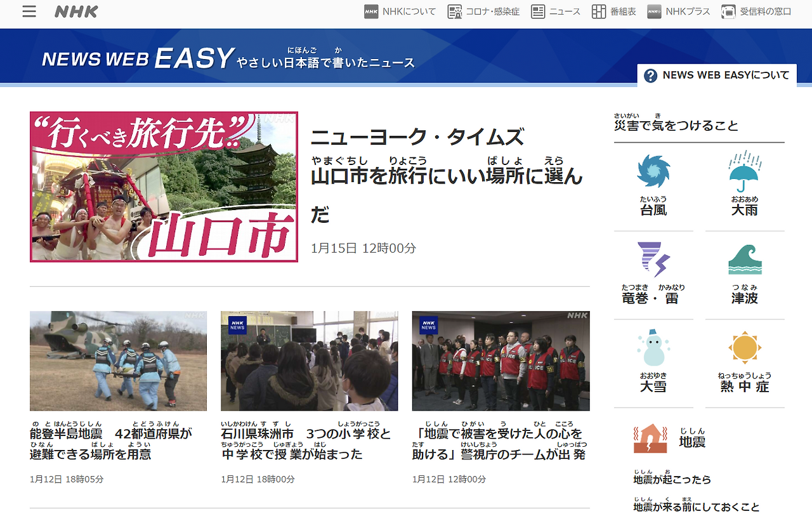Open NHKプラス menu link

(x=688, y=11)
